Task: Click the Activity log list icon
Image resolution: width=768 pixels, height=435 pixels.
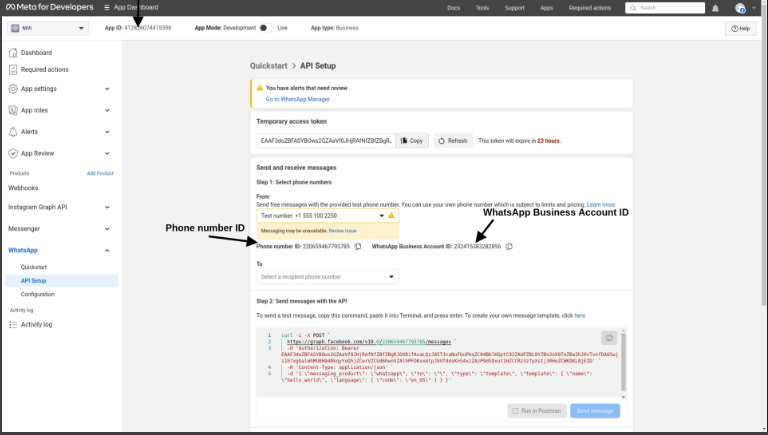Action: [x=13, y=324]
